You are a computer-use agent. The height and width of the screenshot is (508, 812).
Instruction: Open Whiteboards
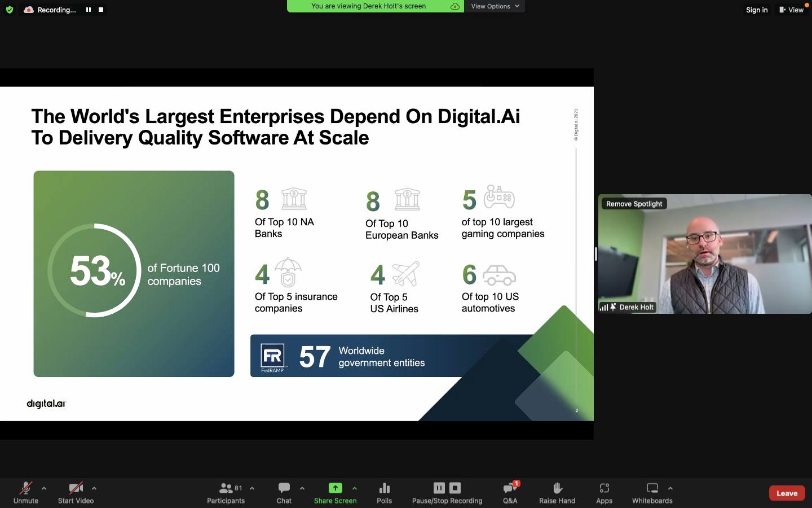coord(652,493)
